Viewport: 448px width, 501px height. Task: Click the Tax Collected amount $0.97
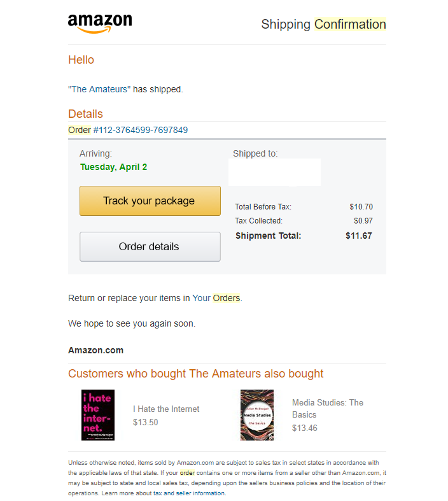point(363,221)
